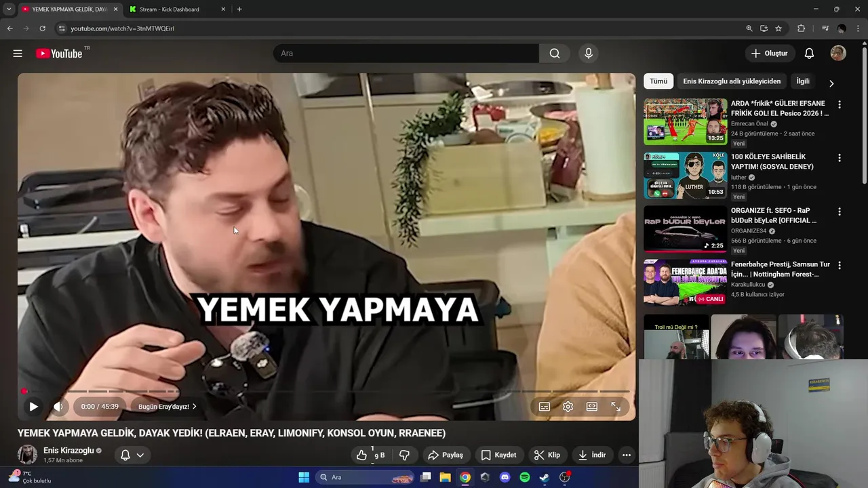Close the Kick Dashboard browser tab

point(224,9)
